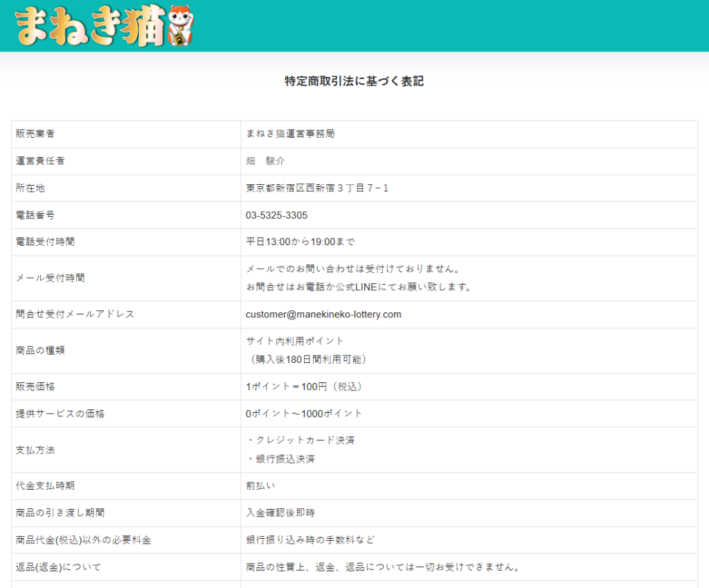Click the operator name 畑 駿介
The width and height of the screenshot is (709, 588).
point(265,161)
